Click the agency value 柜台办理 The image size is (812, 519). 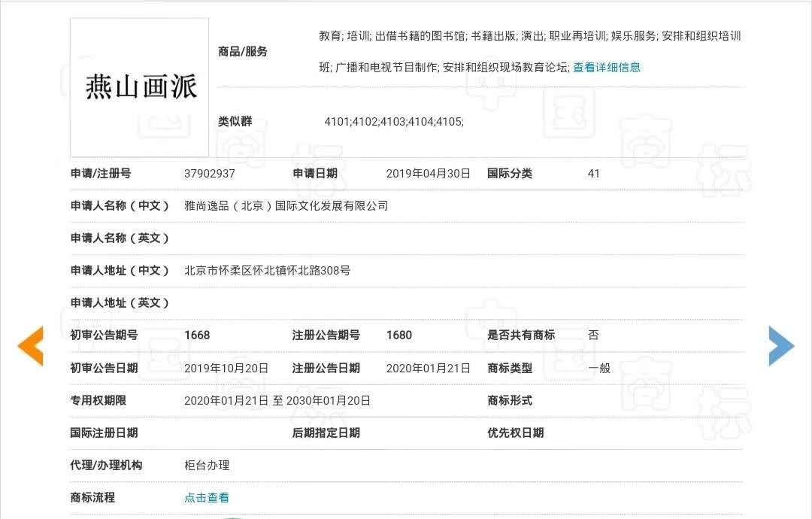click(207, 465)
